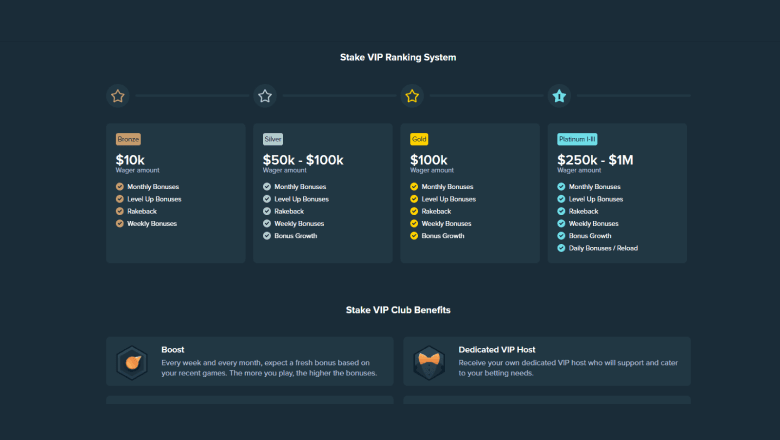Click Platinum Daily Bonuses / Reload checkmark
The height and width of the screenshot is (440, 780).
coord(561,248)
